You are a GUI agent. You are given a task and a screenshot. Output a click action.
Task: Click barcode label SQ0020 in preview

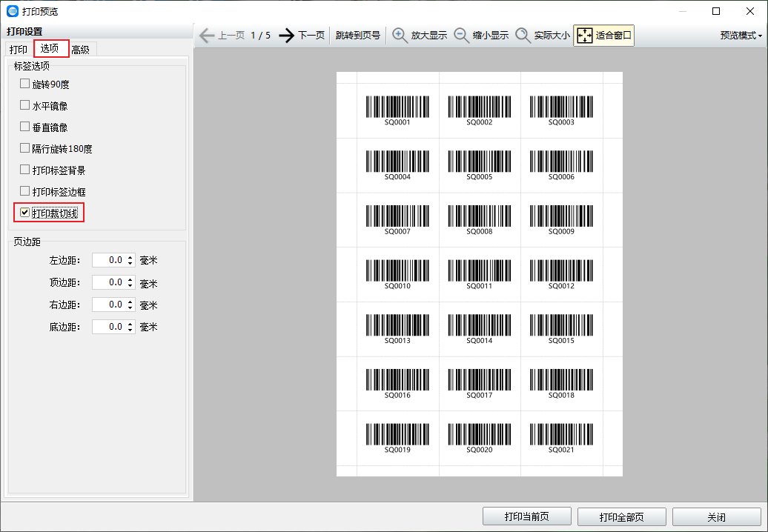click(x=480, y=439)
